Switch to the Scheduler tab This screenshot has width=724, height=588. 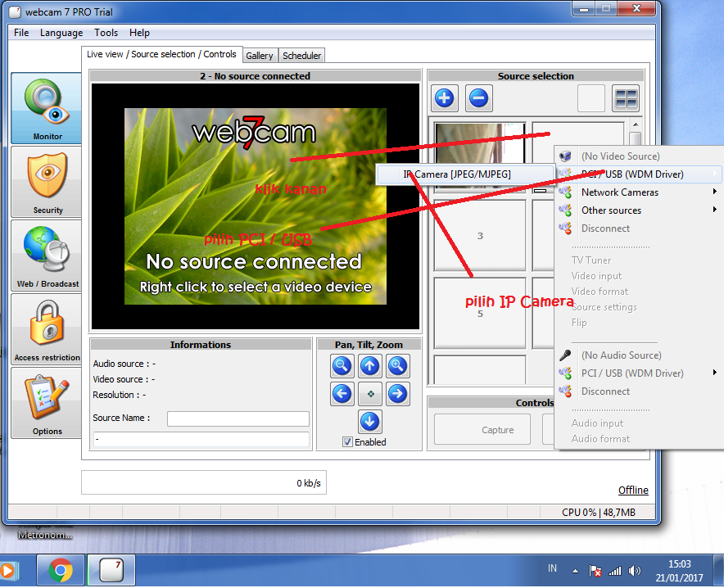[x=301, y=56]
